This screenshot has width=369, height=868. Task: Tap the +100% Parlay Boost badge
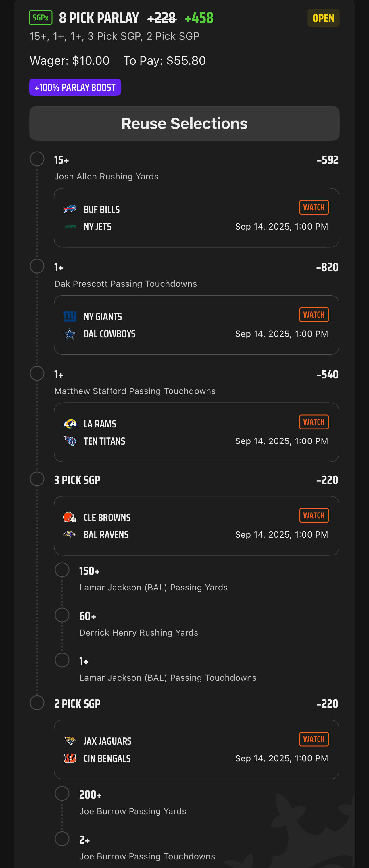coord(75,87)
